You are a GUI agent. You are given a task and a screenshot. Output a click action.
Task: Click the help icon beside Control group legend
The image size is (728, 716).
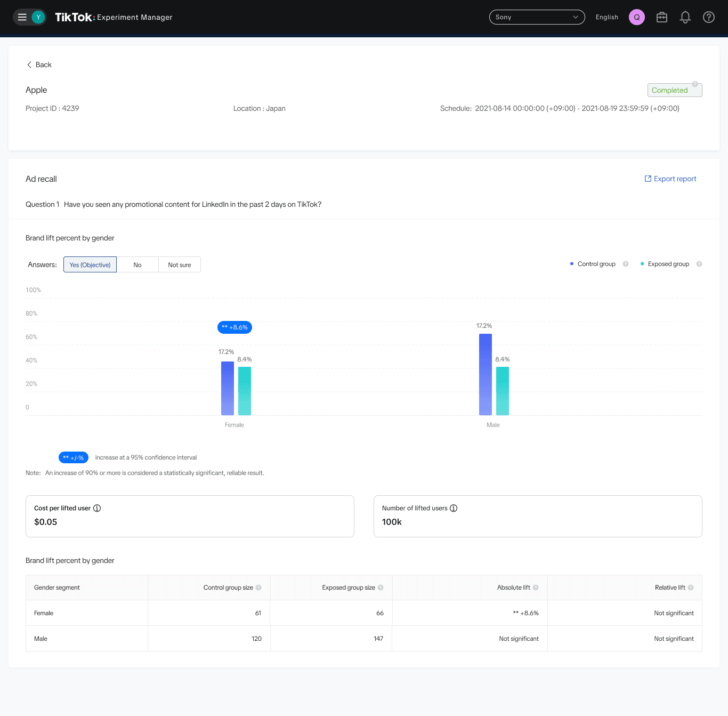coord(626,264)
